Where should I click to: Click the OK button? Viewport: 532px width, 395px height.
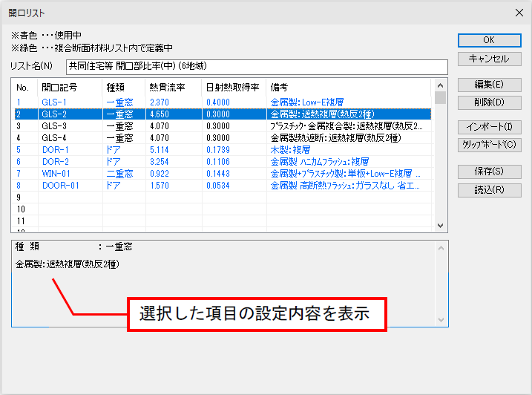click(x=489, y=40)
